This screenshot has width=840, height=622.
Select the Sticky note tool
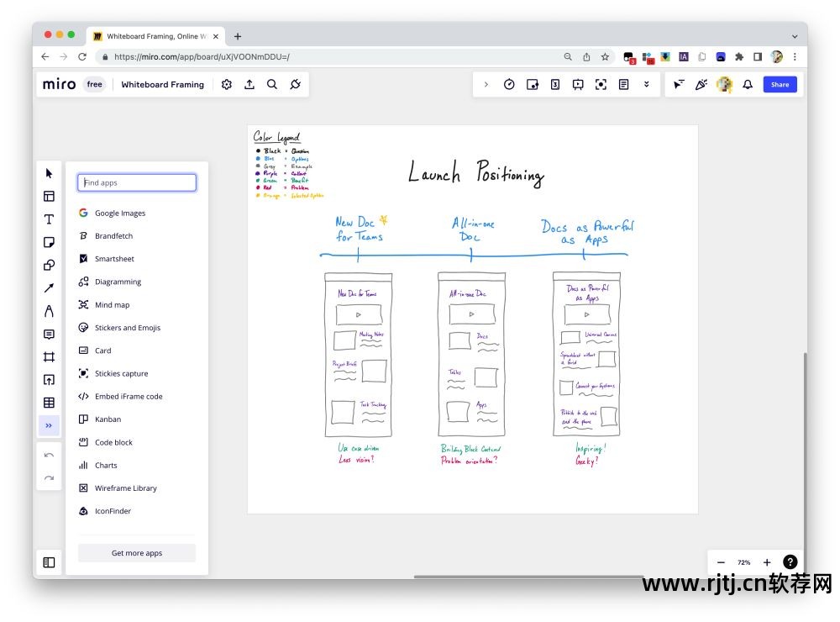tap(49, 242)
